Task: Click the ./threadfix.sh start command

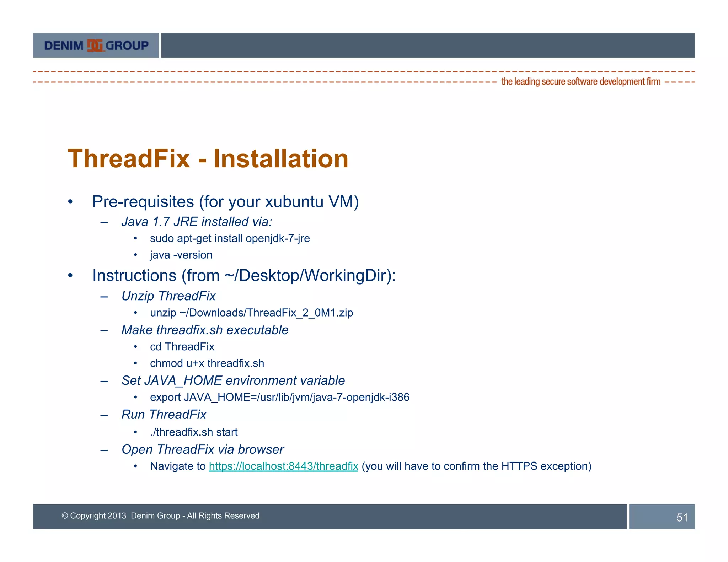Action: (194, 432)
